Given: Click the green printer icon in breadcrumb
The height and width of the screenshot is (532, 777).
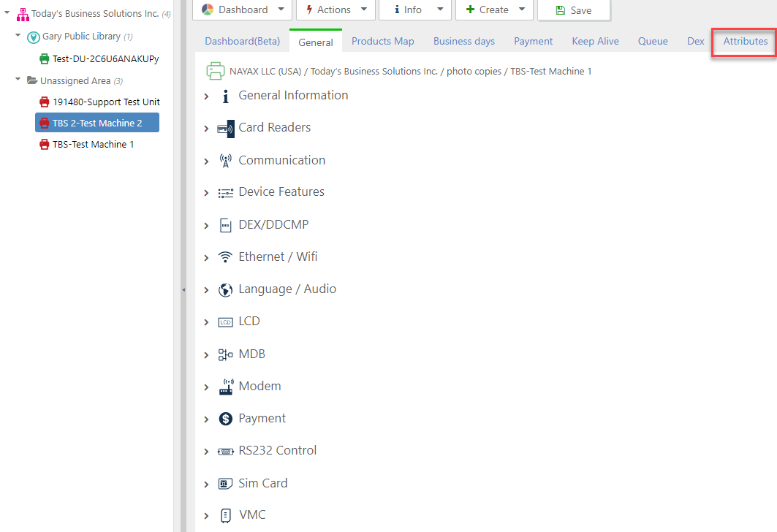Looking at the screenshot, I should (x=215, y=71).
